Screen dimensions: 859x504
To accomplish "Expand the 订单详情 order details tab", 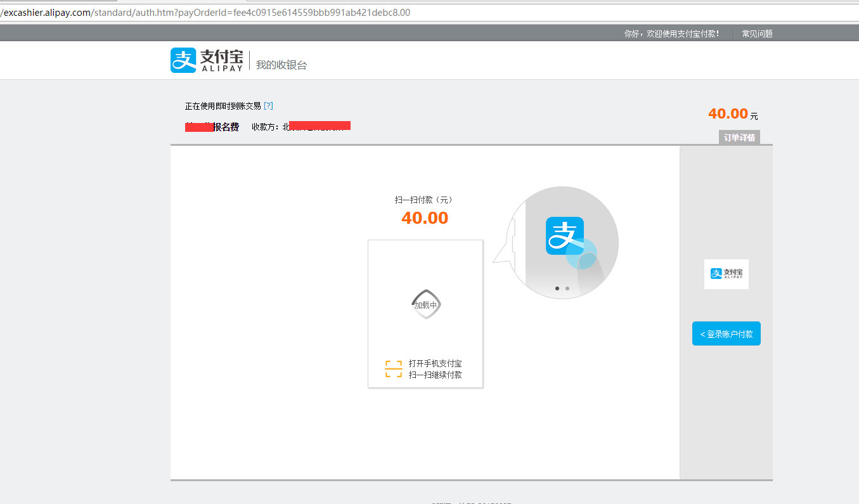I will [739, 138].
